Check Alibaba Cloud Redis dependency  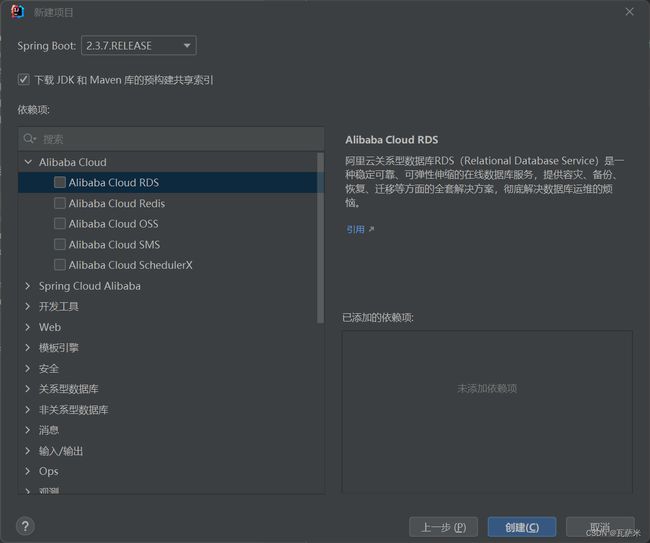click(60, 203)
